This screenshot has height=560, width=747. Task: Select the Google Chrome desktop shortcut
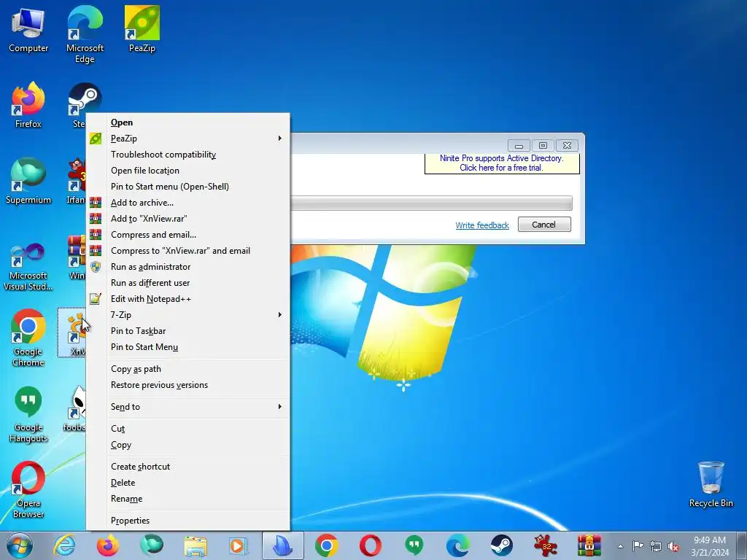[x=28, y=338]
